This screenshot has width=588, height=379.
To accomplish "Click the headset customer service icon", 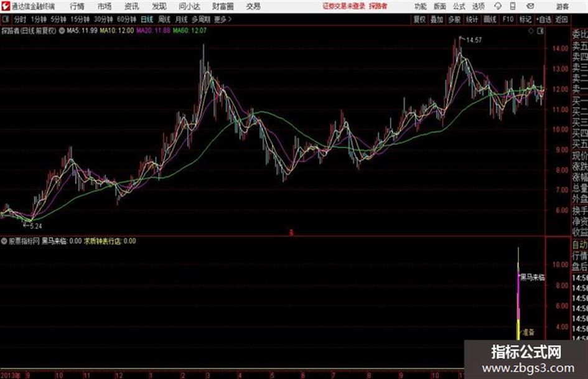I will point(498,6).
